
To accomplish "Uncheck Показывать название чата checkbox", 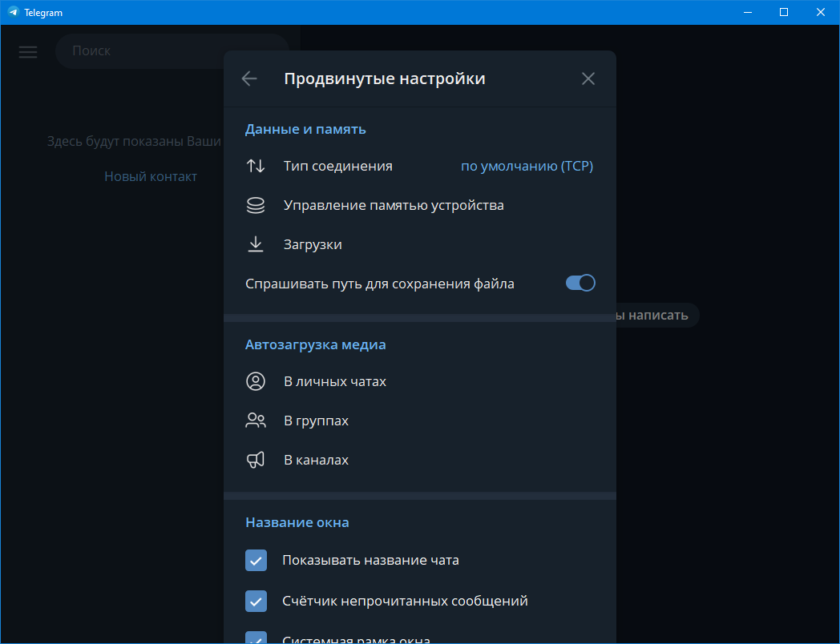I will 256,561.
